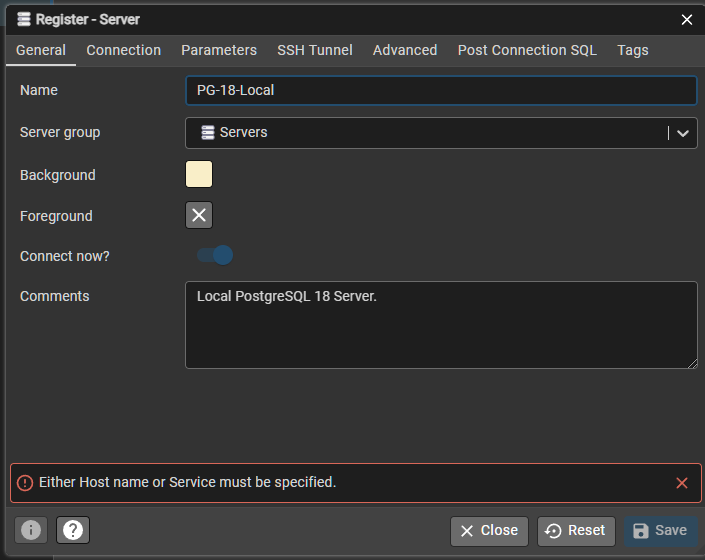Clear the Foreground color with X
This screenshot has width=705, height=560.
click(199, 215)
